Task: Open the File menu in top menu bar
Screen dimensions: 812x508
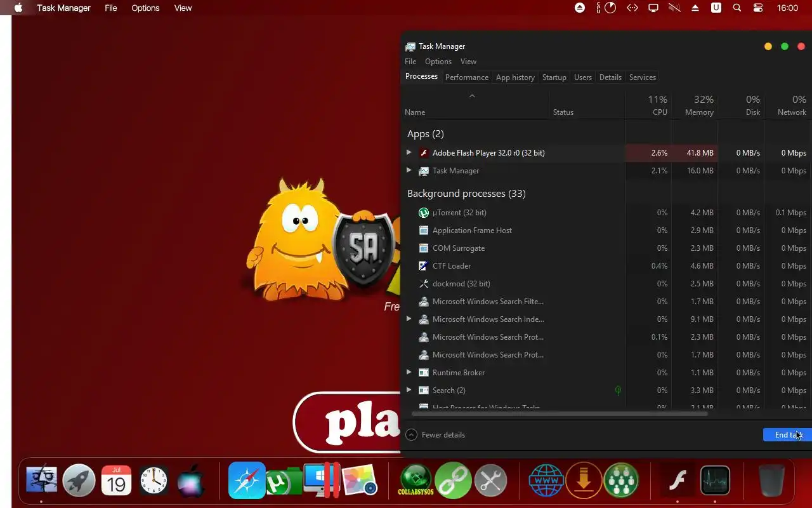Action: pyautogui.click(x=111, y=8)
